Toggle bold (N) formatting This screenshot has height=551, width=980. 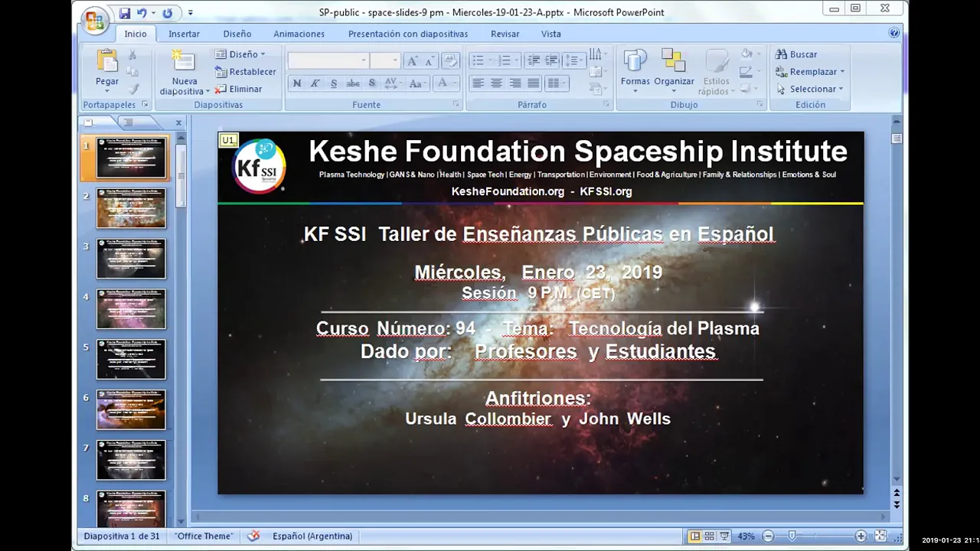[297, 83]
